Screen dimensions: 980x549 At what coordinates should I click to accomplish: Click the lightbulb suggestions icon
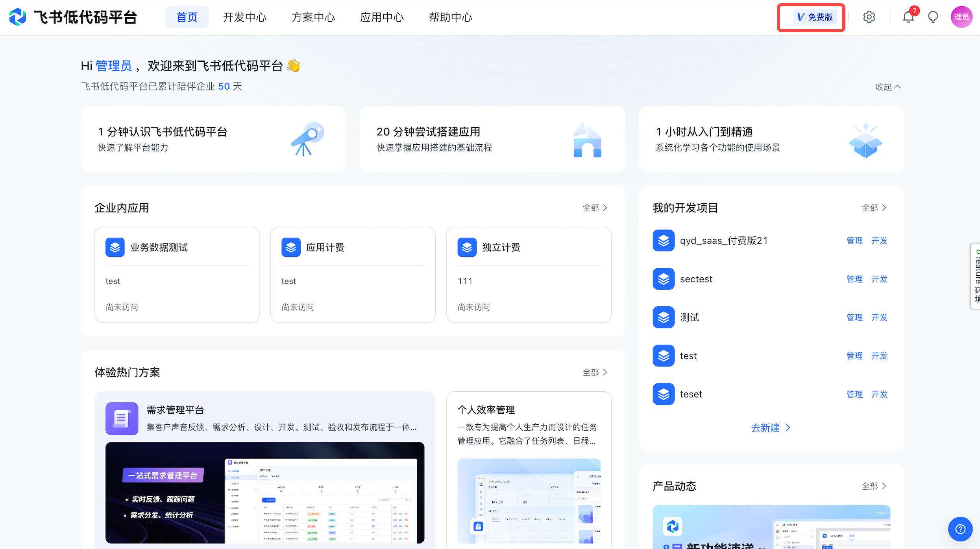[x=933, y=17]
